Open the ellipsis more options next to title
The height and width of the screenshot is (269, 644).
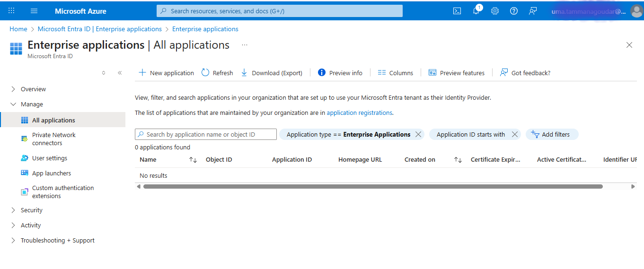point(245,45)
